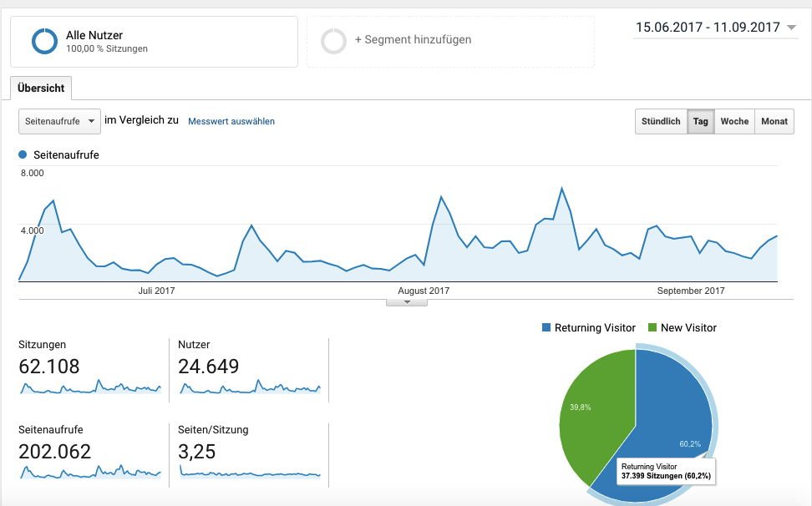812x506 pixels.
Task: Click the Alle Nutzer donut segment icon
Action: coord(44,41)
